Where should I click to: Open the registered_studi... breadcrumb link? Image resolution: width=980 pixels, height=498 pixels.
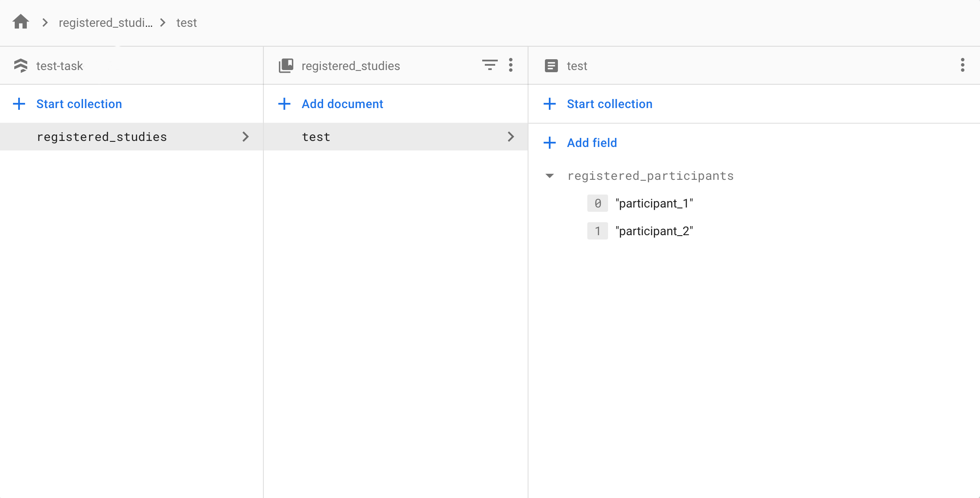pyautogui.click(x=106, y=22)
